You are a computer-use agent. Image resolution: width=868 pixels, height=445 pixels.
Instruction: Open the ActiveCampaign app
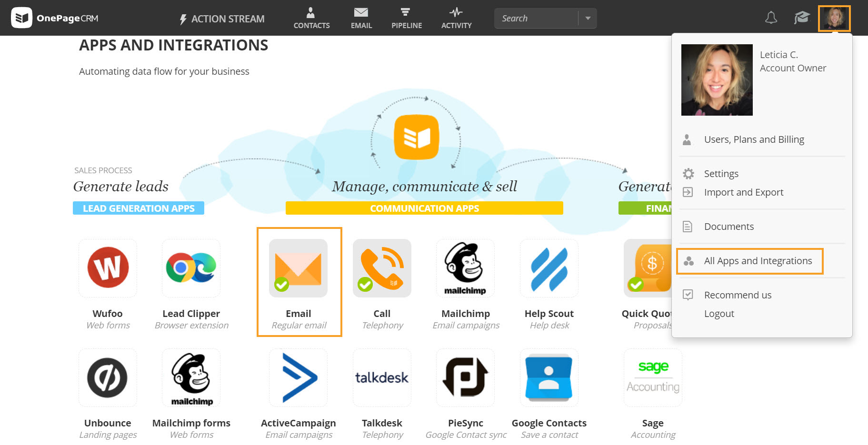(x=298, y=377)
